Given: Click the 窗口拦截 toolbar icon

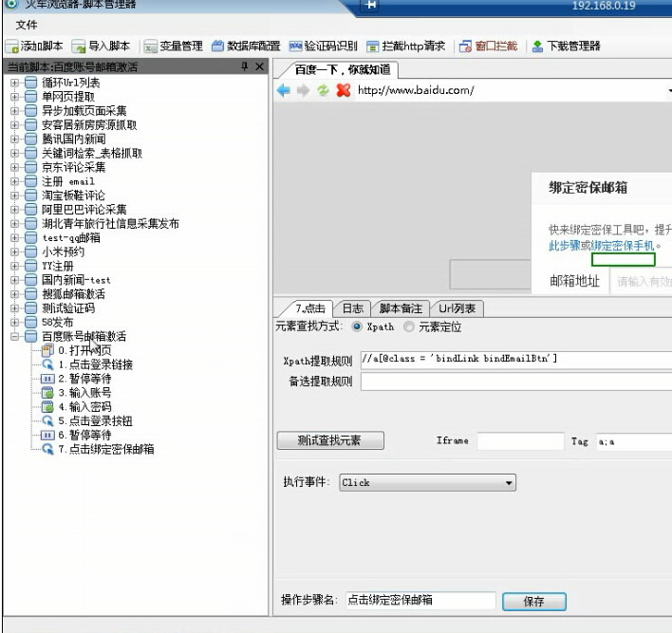Looking at the screenshot, I should pyautogui.click(x=465, y=47).
